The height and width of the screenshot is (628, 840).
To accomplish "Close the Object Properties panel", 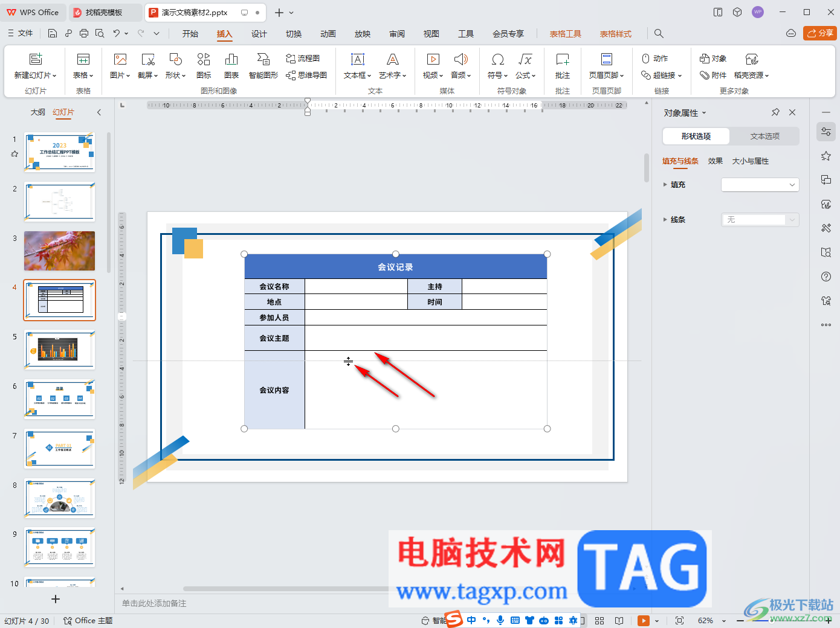I will tap(792, 112).
